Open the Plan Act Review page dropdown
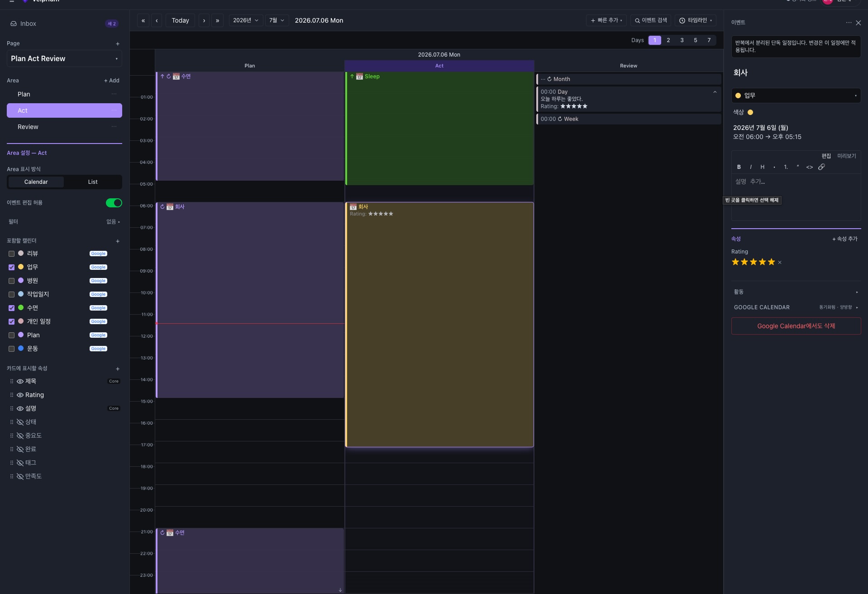 coord(64,59)
